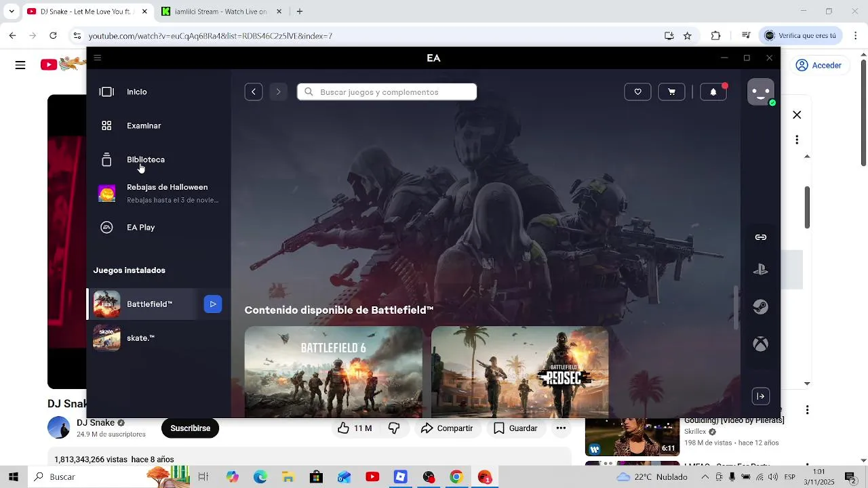Open a new Chrome tab
This screenshot has height=488, width=868.
pyautogui.click(x=300, y=12)
